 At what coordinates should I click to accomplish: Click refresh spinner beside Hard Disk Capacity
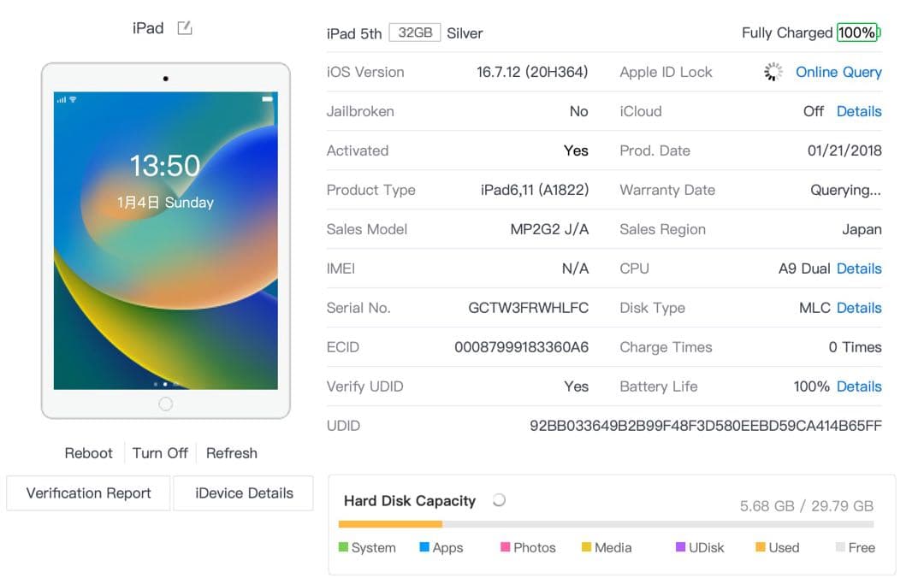tap(498, 500)
